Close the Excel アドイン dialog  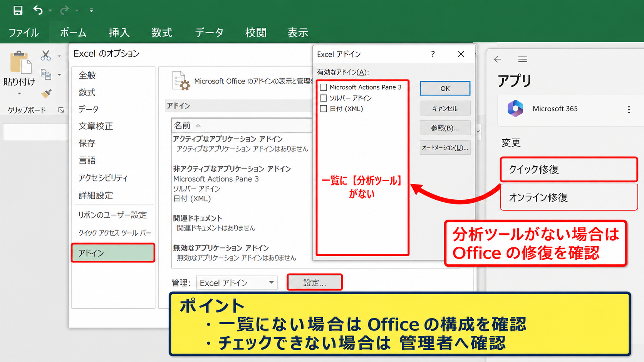pyautogui.click(x=461, y=54)
